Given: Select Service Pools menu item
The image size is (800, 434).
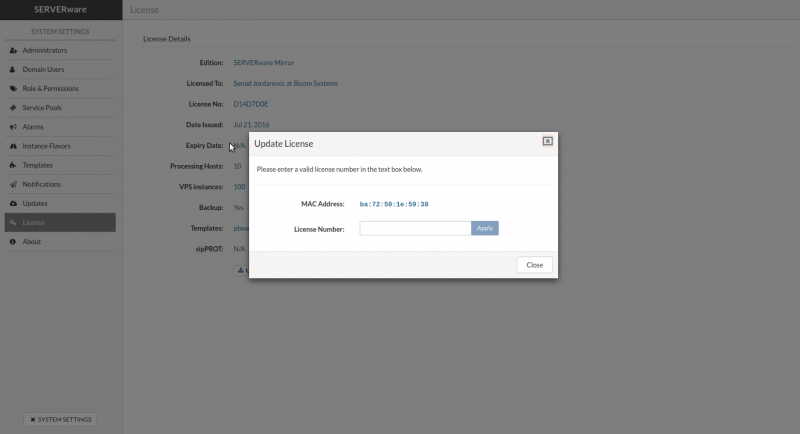Looking at the screenshot, I should (60, 108).
